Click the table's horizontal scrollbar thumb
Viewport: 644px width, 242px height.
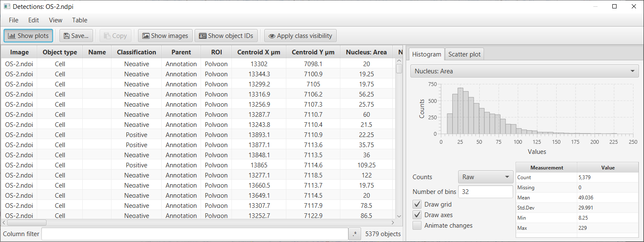pyautogui.click(x=27, y=222)
